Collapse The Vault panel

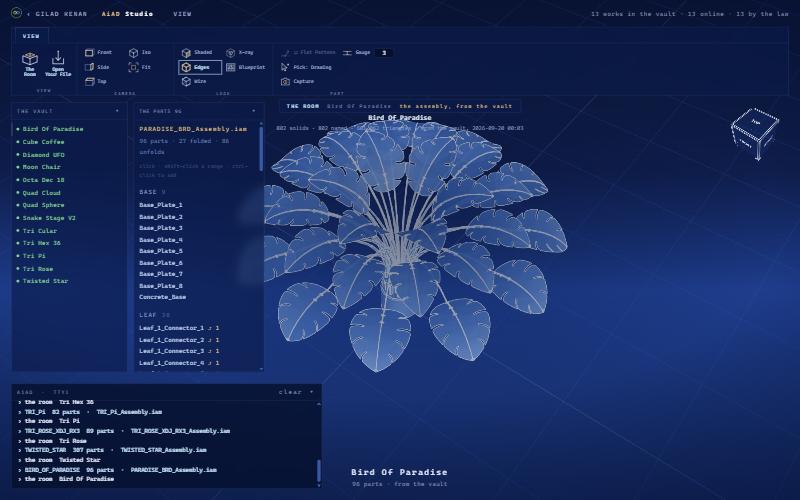click(117, 111)
